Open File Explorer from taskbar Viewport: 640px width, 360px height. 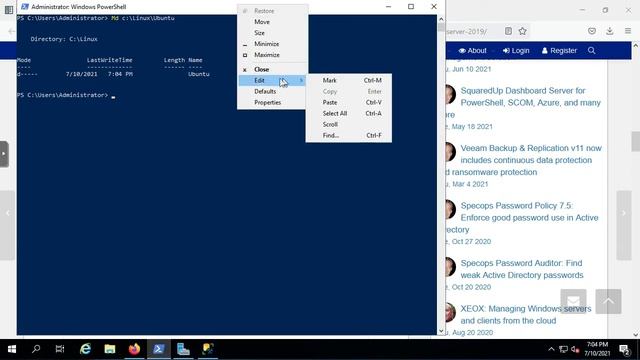coord(110,349)
